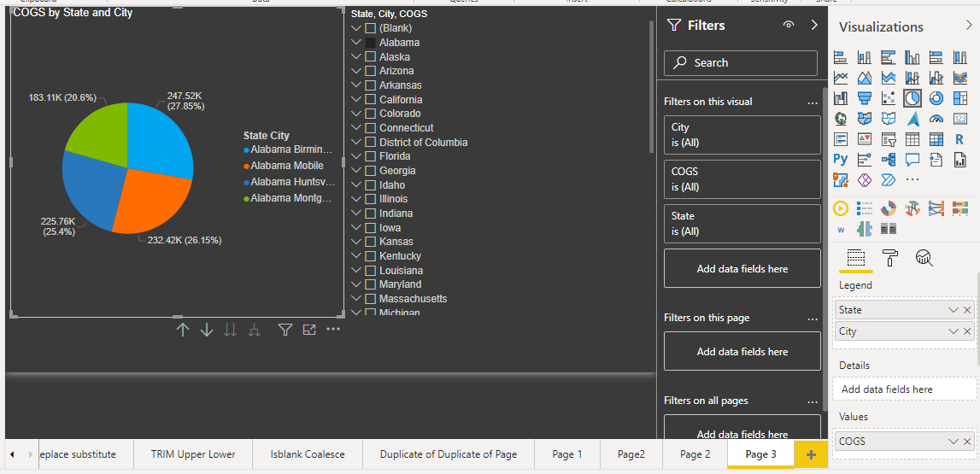Image resolution: width=980 pixels, height=474 pixels.
Task: Open the filter funnel icon on visual header
Action: [285, 330]
